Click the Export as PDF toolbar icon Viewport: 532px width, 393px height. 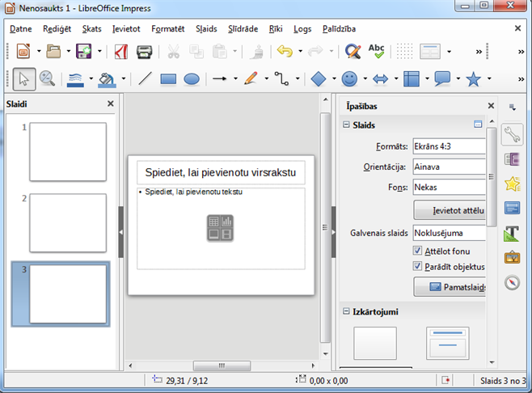coord(121,51)
